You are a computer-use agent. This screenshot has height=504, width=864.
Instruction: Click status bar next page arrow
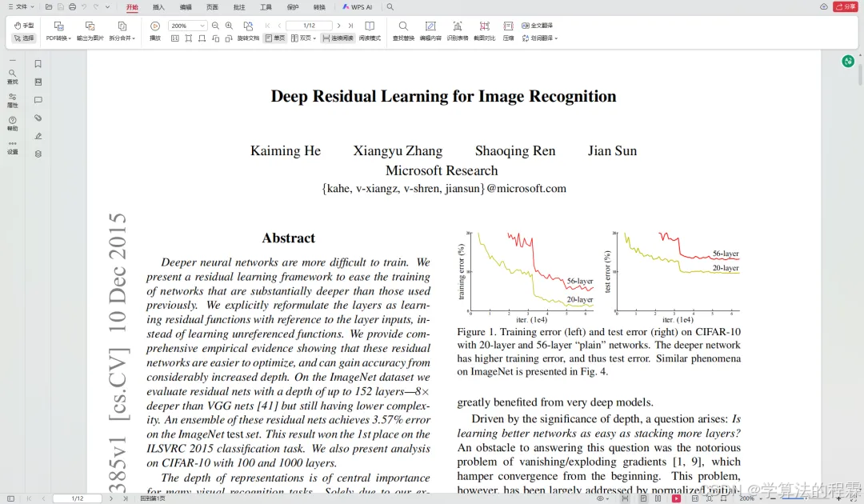click(110, 498)
